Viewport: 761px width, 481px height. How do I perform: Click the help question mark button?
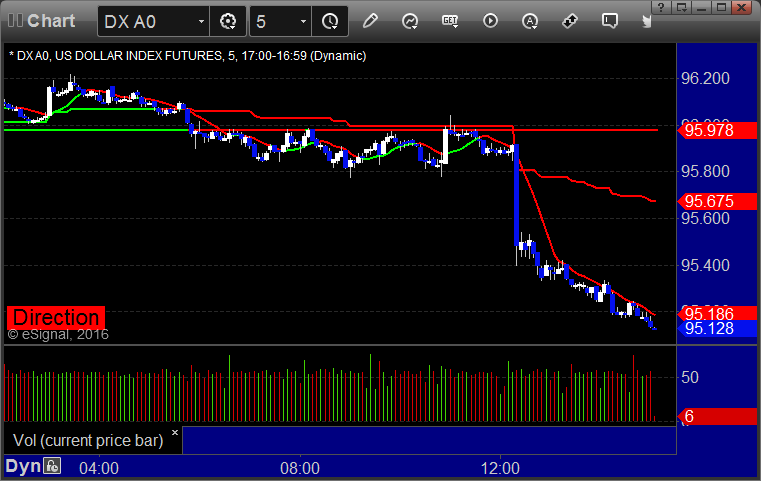(x=662, y=7)
